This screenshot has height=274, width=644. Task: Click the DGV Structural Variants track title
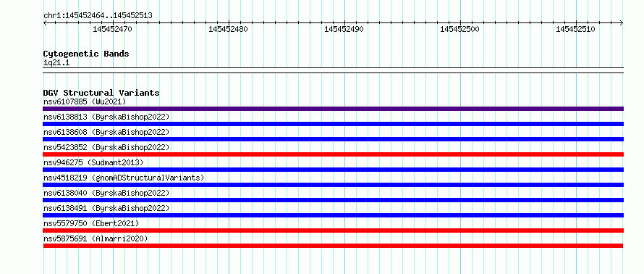[101, 93]
